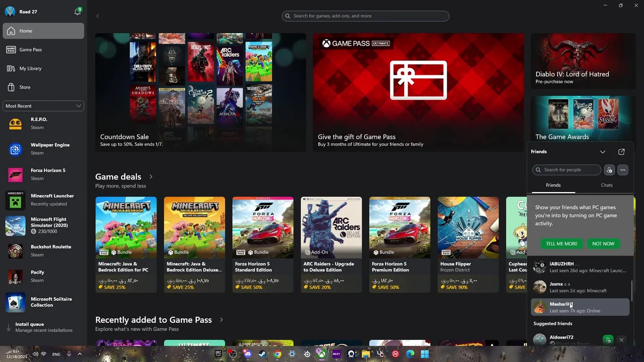Viewport: 644px width, 362px height.
Task: Open Xbox app icon in taskbar
Action: [321, 354]
